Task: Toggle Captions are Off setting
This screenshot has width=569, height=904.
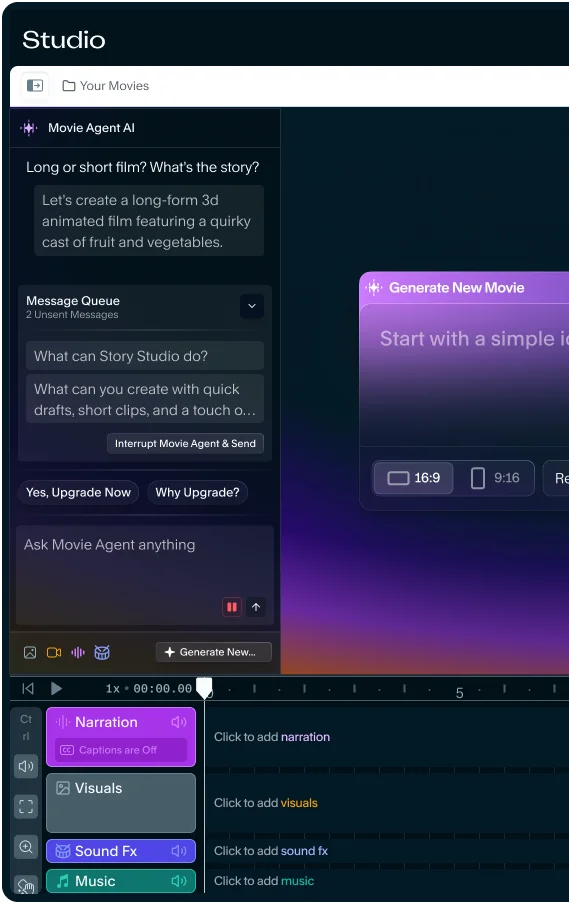Action: (120, 749)
